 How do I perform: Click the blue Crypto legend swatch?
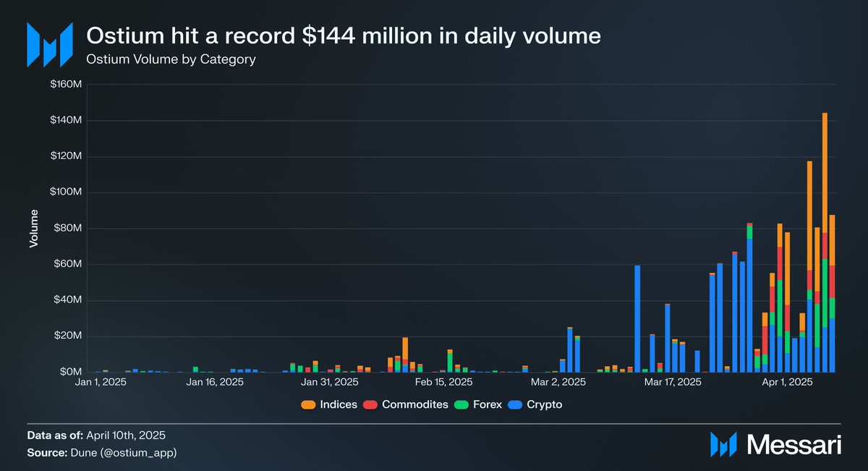pos(516,404)
